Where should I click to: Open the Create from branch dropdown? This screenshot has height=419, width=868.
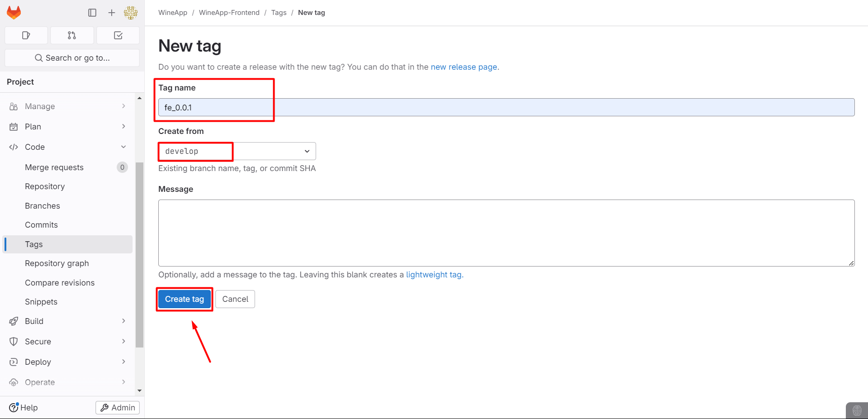pyautogui.click(x=237, y=151)
